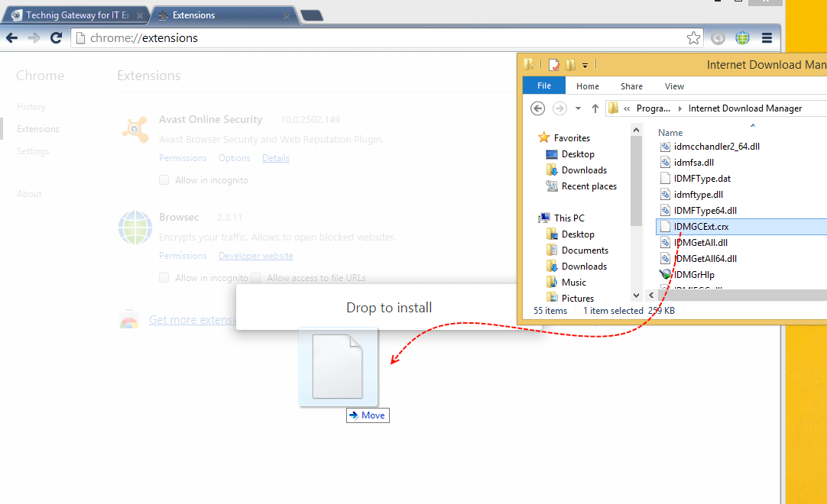Open Avast Details link
The height and width of the screenshot is (504, 827).
[276, 158]
